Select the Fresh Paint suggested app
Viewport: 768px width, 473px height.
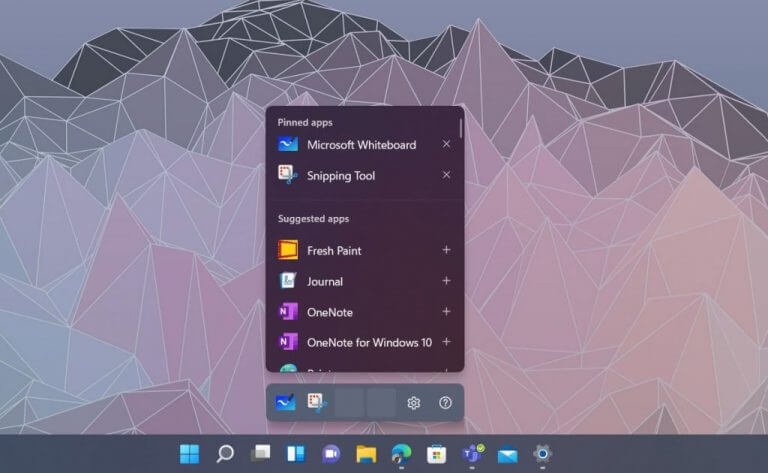[358, 251]
